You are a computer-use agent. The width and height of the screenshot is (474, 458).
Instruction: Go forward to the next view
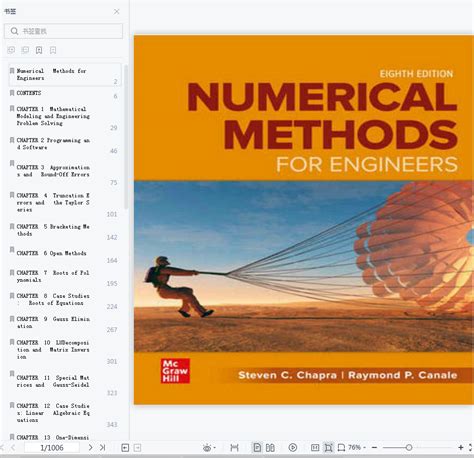(x=137, y=448)
